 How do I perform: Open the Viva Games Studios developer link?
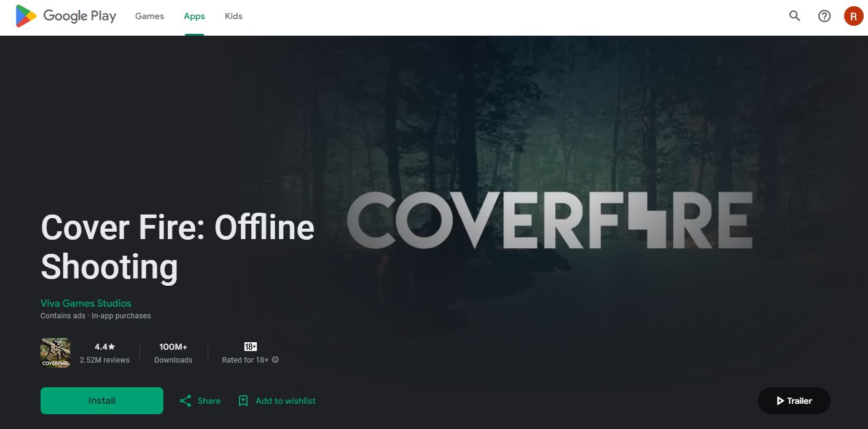click(x=86, y=303)
